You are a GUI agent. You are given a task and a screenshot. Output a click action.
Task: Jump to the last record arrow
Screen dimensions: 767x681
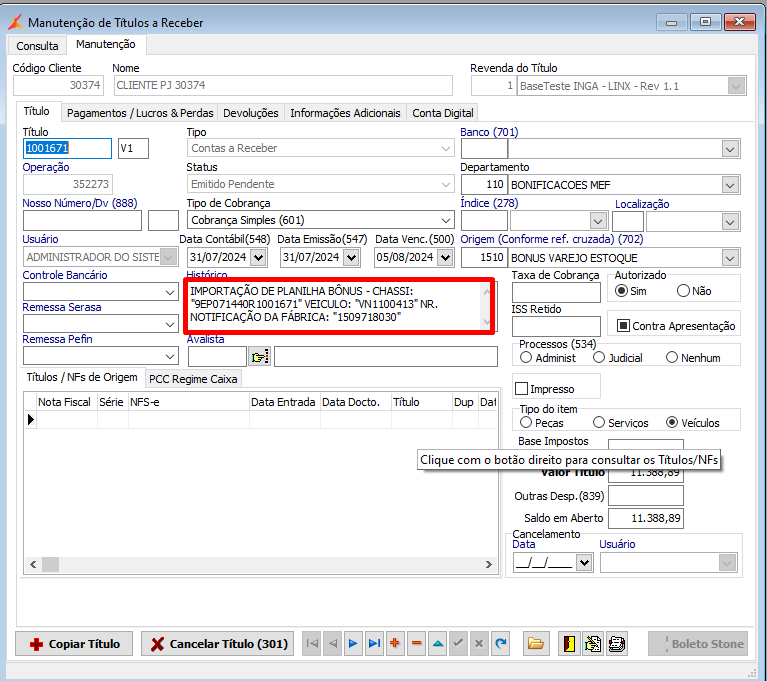coord(374,644)
